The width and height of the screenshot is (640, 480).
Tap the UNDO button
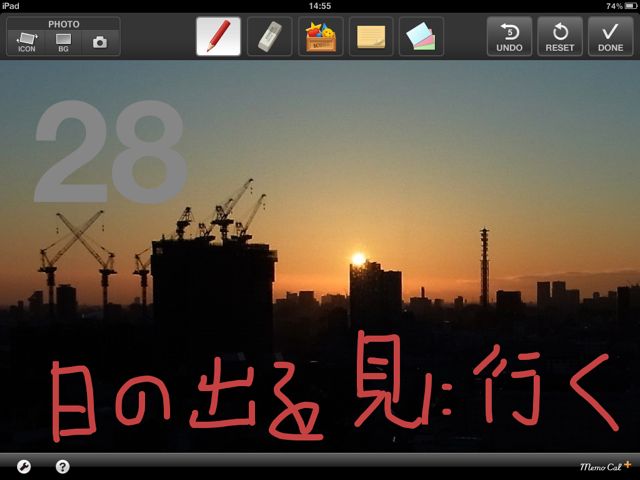(x=509, y=36)
